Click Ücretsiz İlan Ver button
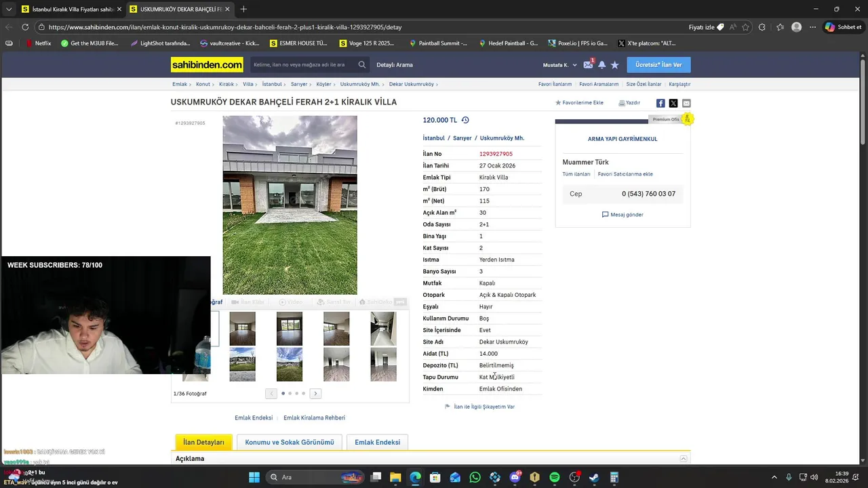The width and height of the screenshot is (868, 488). point(658,65)
